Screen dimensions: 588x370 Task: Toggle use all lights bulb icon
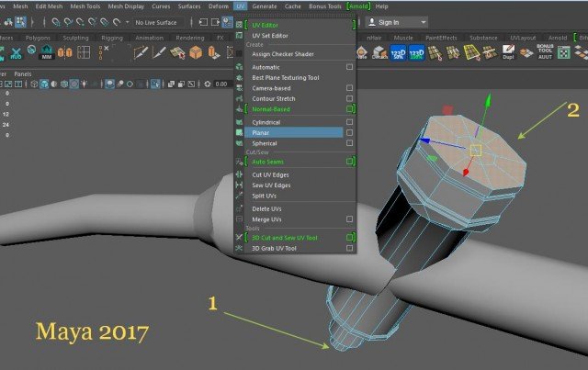click(x=84, y=84)
